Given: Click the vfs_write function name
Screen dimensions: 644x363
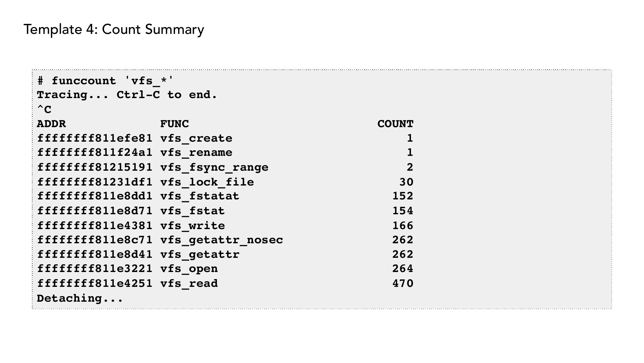Looking at the screenshot, I should point(193,226).
